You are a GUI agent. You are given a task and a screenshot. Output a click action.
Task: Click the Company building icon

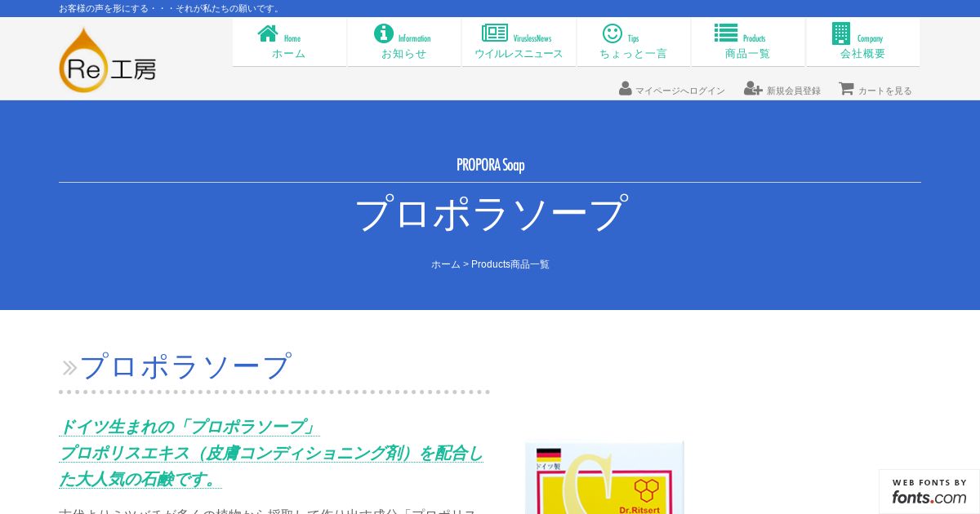[841, 33]
